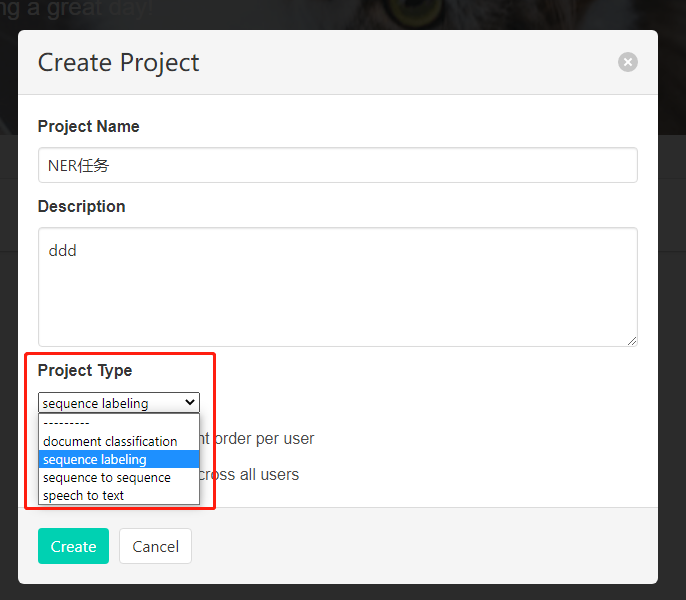This screenshot has height=600, width=686.
Task: Select the blank dashed option in dropdown
Action: pos(66,423)
